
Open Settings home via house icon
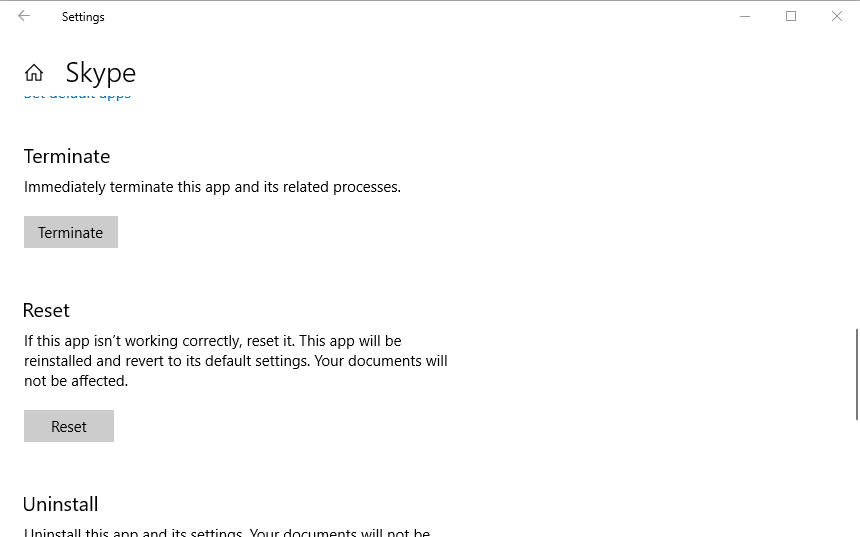tap(34, 72)
